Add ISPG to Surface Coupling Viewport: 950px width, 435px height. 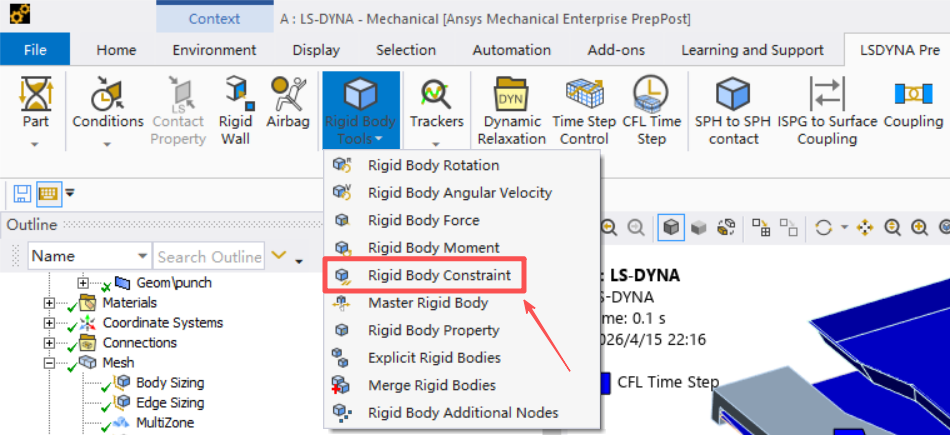pos(827,111)
